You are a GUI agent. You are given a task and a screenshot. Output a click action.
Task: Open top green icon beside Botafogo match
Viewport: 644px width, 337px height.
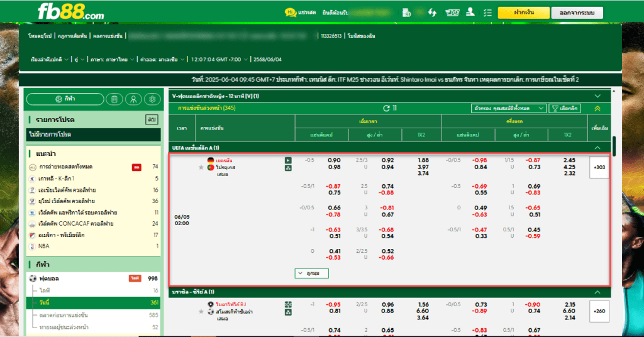[x=288, y=304]
